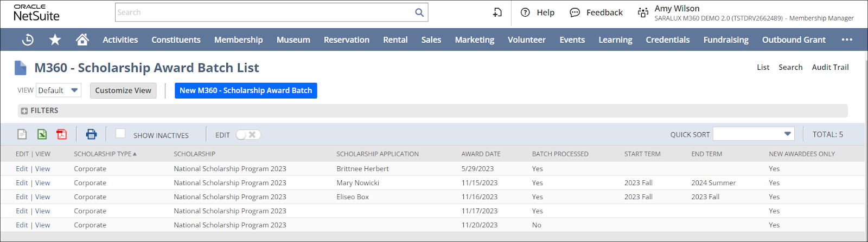The width and height of the screenshot is (868, 242).
Task: Open the Membership menu
Action: [x=238, y=40]
